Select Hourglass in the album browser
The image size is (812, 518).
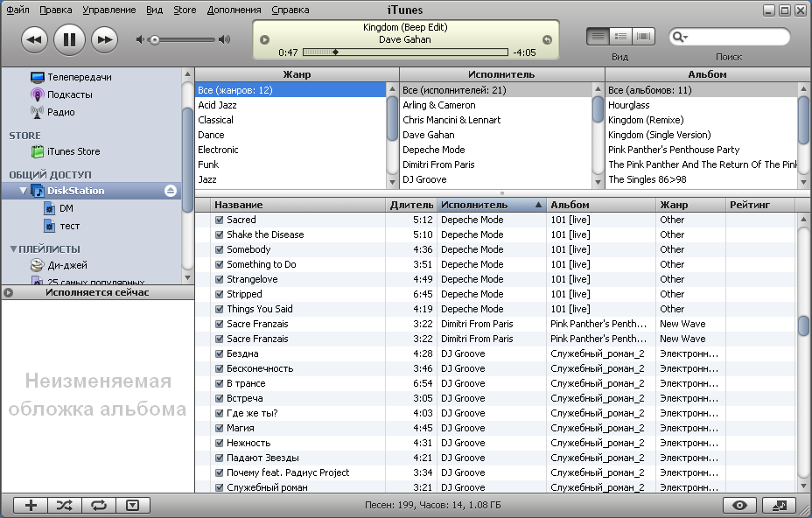pyautogui.click(x=702, y=105)
